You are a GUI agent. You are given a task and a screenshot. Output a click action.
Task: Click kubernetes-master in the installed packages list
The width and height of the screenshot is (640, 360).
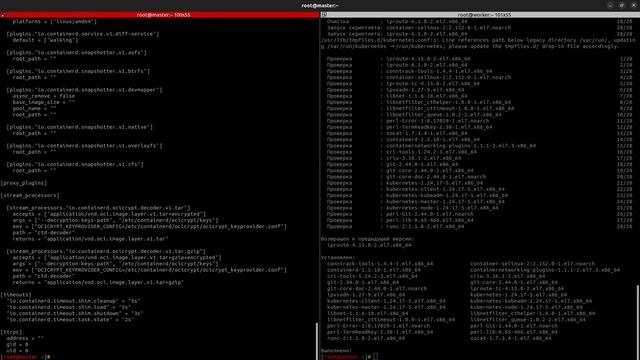coord(386,307)
